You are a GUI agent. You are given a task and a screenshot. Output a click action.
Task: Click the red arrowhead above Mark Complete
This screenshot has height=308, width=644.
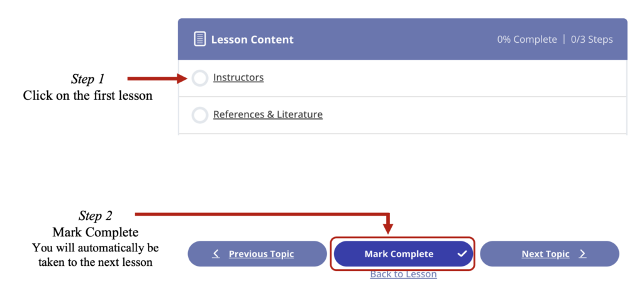(x=387, y=226)
